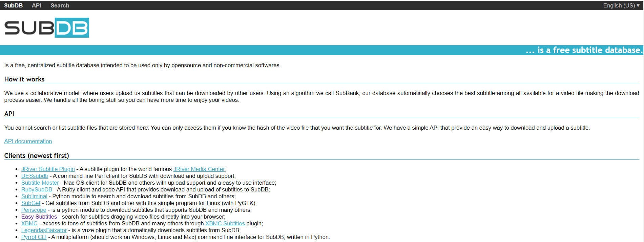Follow the RubySubDB link
This screenshot has height=242, width=644.
[37, 189]
